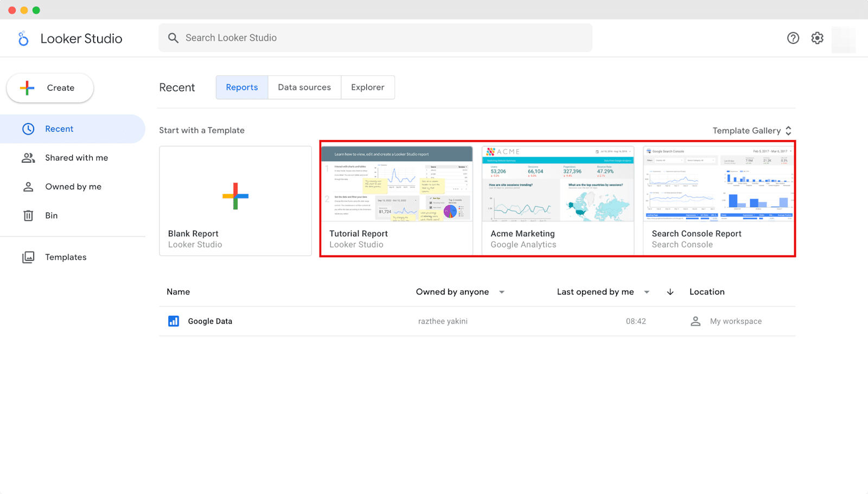The height and width of the screenshot is (494, 868).
Task: Click the sort direction down arrow
Action: (x=671, y=292)
